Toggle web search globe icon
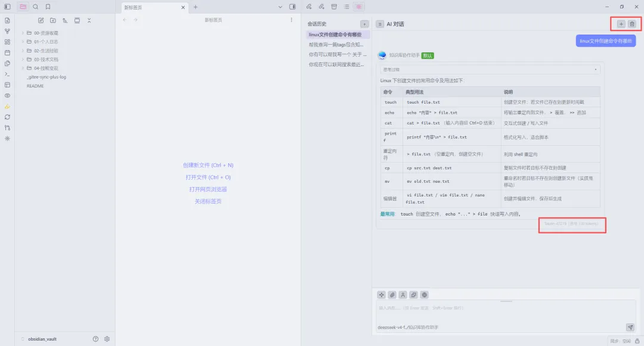This screenshot has width=644, height=346. click(x=425, y=295)
